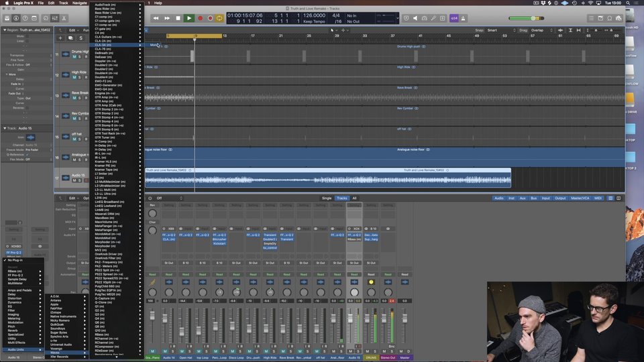
Task: Select Universal Audio manufacturer entry
Action: (67, 345)
